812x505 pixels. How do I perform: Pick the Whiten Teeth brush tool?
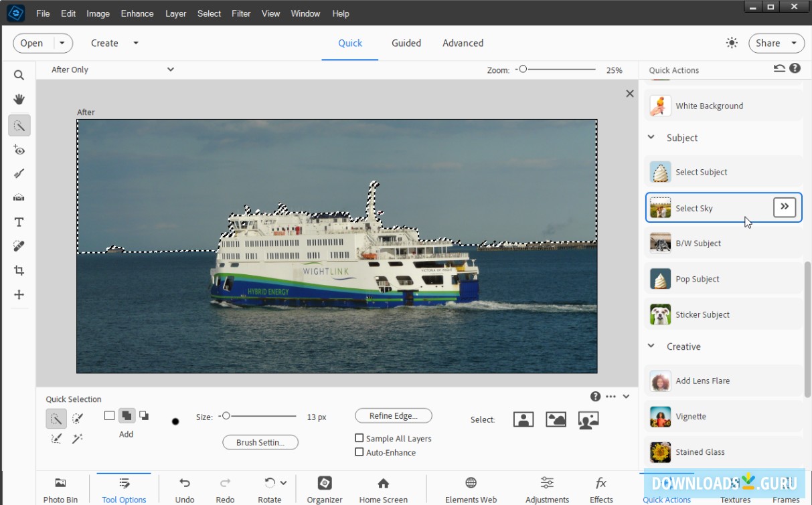coord(19,174)
